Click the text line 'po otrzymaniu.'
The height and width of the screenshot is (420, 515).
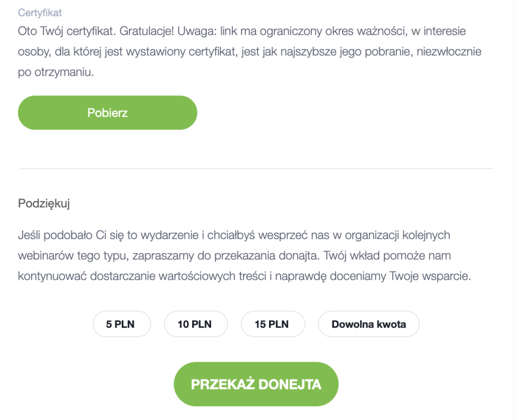click(x=56, y=72)
